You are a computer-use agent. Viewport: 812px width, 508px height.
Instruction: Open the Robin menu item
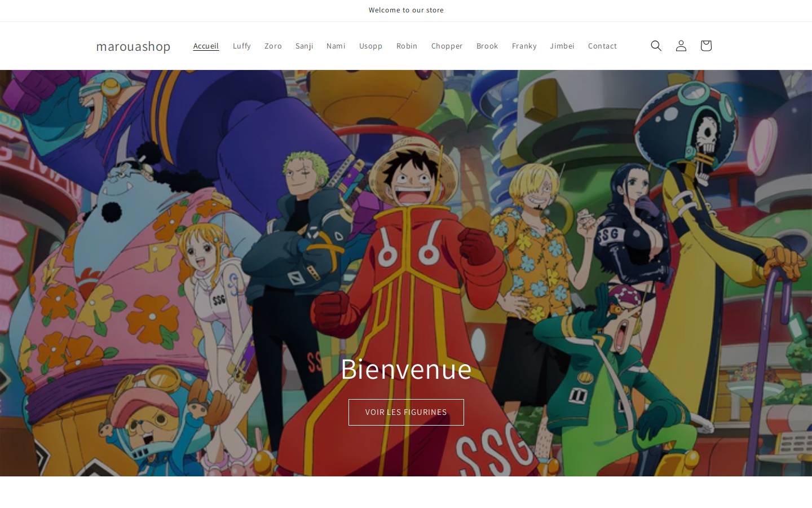tap(407, 46)
